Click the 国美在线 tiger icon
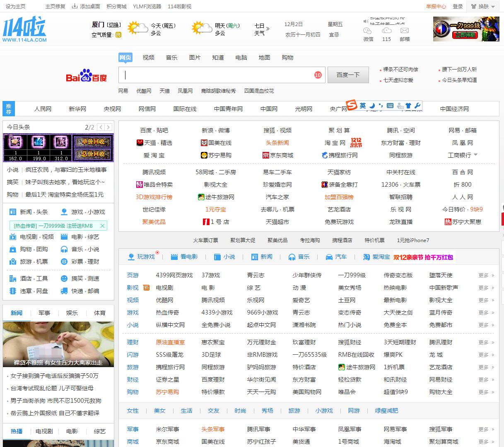The width and height of the screenshot is (504, 447). (204, 143)
